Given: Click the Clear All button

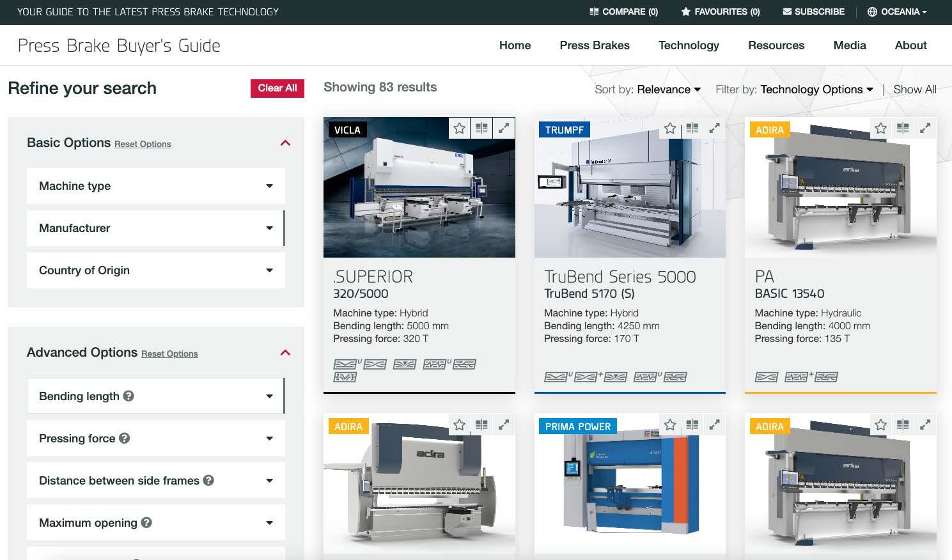Looking at the screenshot, I should [x=277, y=88].
